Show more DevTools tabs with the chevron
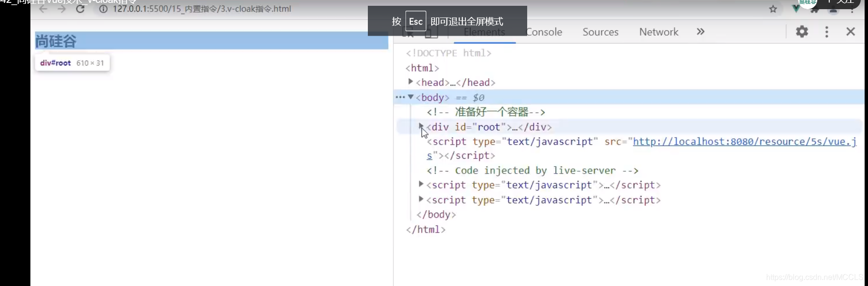This screenshot has width=868, height=286. point(700,32)
